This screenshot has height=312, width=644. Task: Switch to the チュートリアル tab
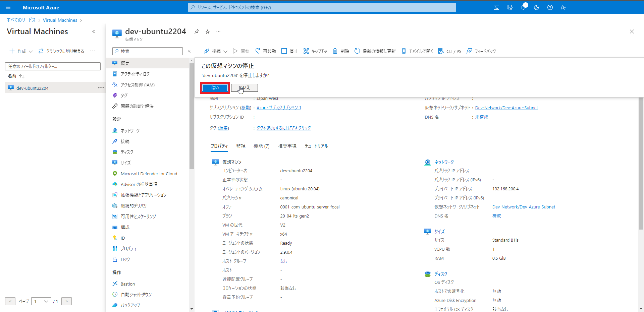pos(316,146)
